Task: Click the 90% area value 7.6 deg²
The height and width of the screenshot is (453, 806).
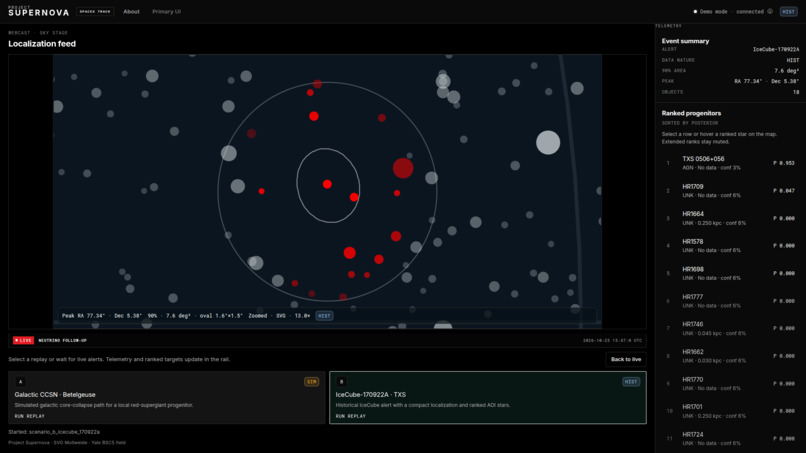Action: pyautogui.click(x=786, y=71)
